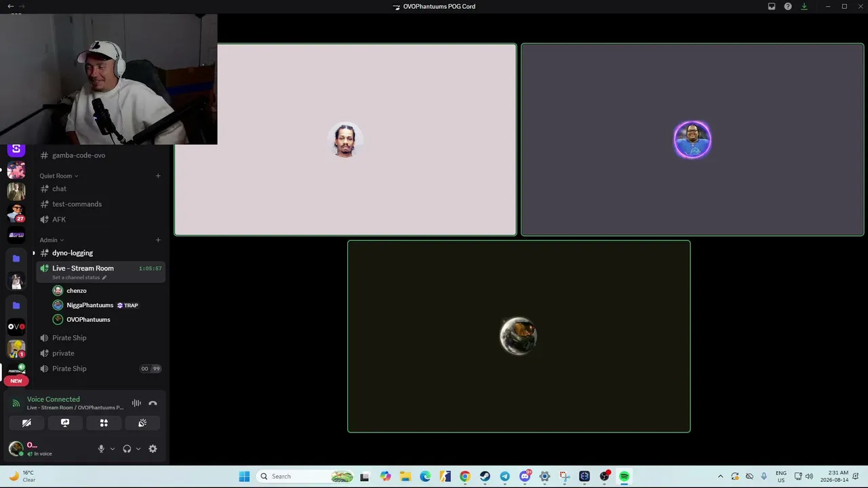This screenshot has width=868, height=488.
Task: Start an activity with the apps button
Action: point(104,423)
